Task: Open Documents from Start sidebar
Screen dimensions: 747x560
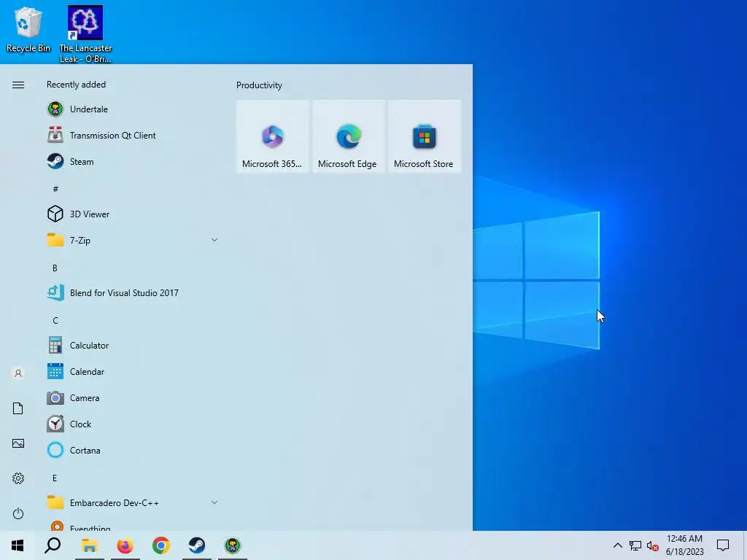Action: tap(18, 408)
